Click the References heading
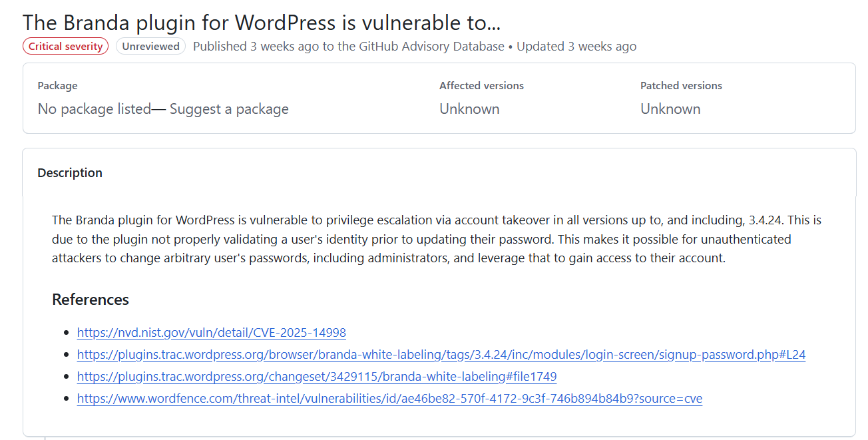The height and width of the screenshot is (440, 868). click(x=91, y=300)
